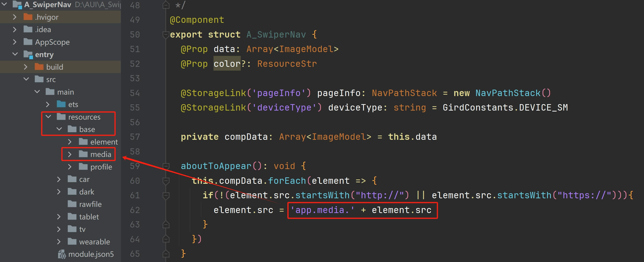Viewport: 644px width, 262px height.
Task: Click the orange .hvigor folder icon
Action: click(x=28, y=17)
